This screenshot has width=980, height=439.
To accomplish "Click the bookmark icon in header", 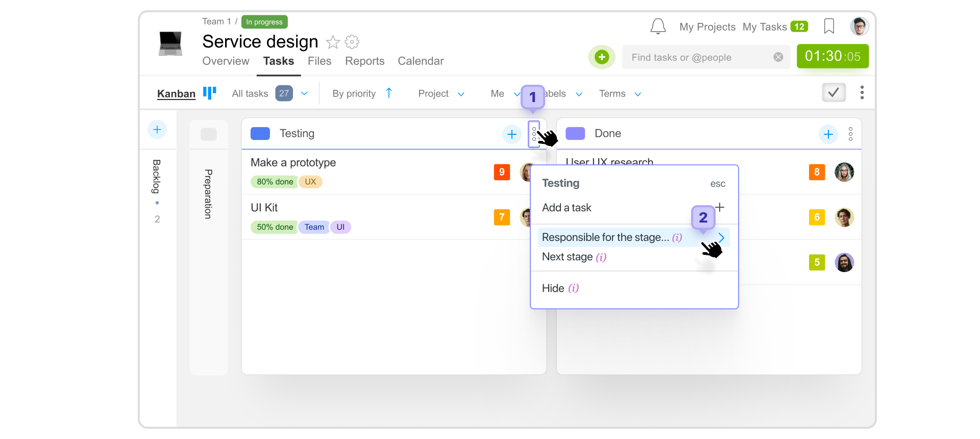I will (829, 27).
